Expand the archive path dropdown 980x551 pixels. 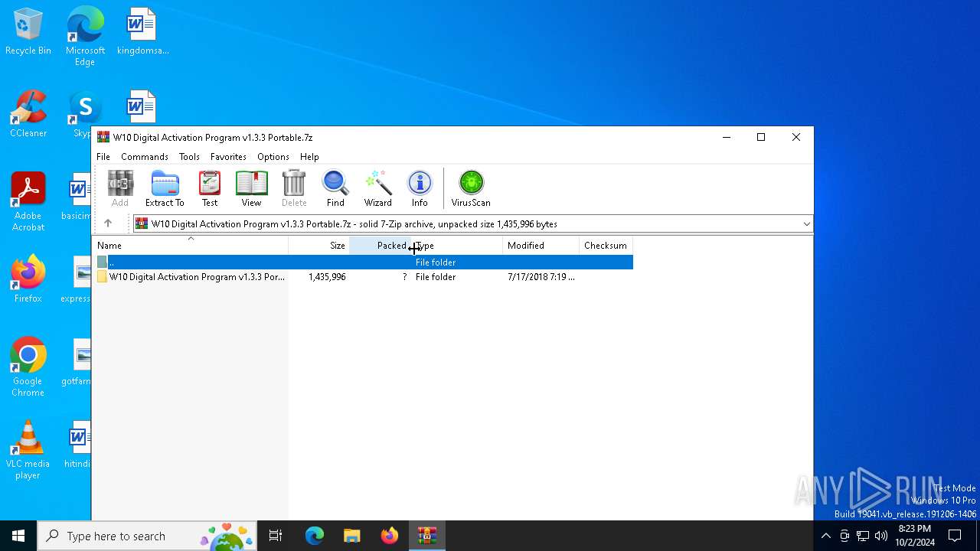(806, 223)
